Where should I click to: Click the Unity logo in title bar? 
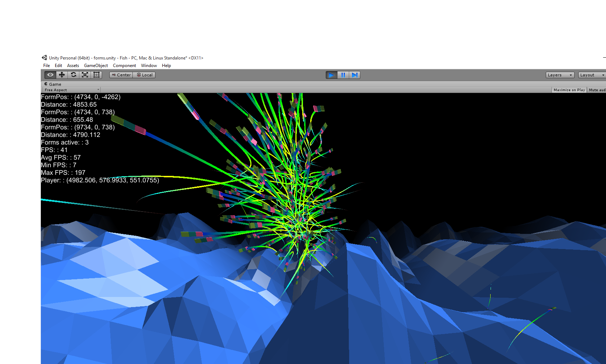pyautogui.click(x=44, y=58)
